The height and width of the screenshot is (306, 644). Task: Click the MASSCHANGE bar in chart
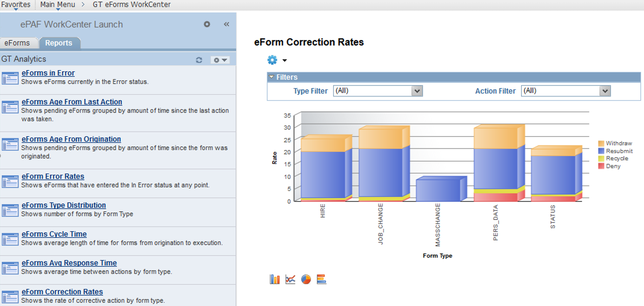coord(441,189)
